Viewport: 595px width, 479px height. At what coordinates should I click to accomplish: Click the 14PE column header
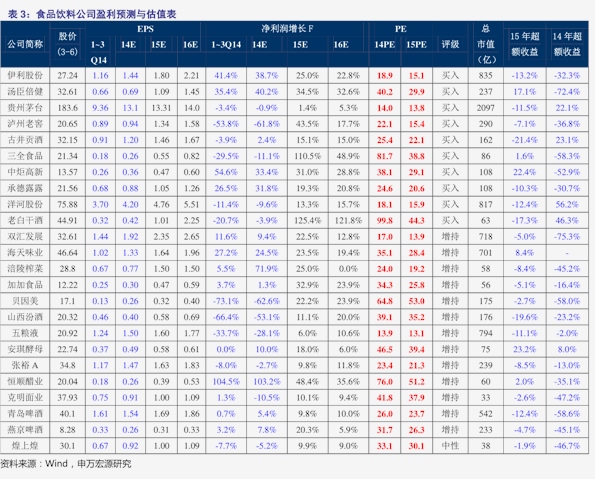click(x=384, y=44)
